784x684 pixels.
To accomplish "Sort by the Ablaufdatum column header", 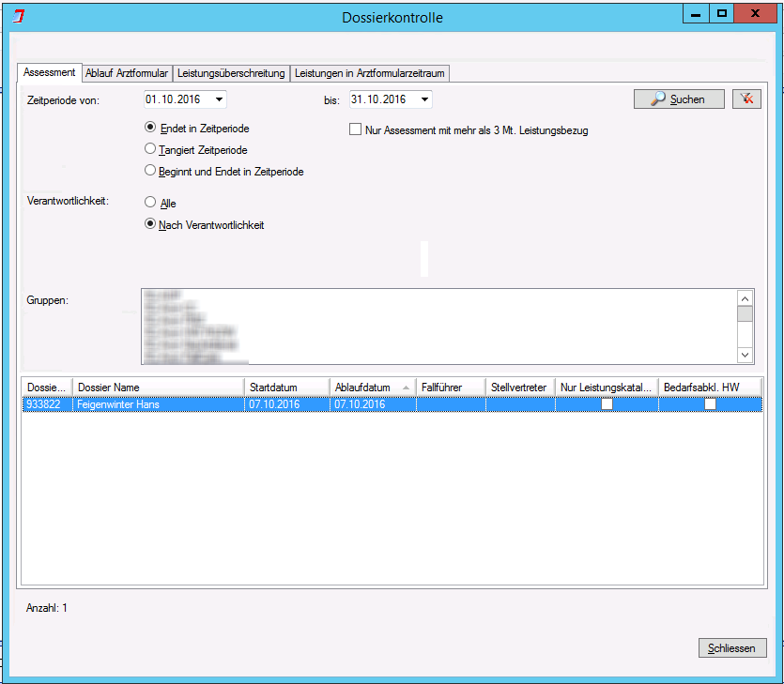I will [x=373, y=388].
